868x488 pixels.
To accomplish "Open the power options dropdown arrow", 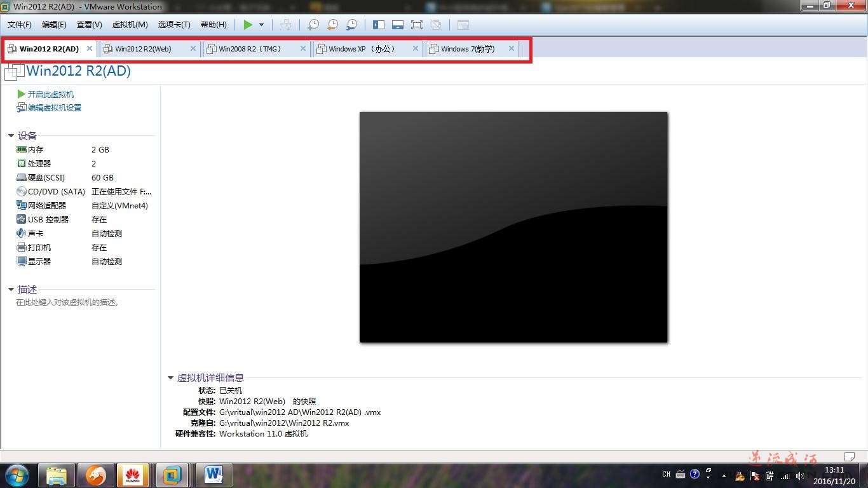I will click(x=261, y=25).
